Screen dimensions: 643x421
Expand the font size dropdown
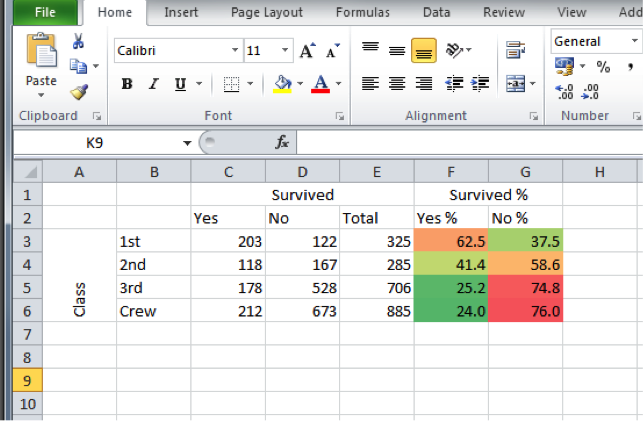(286, 50)
